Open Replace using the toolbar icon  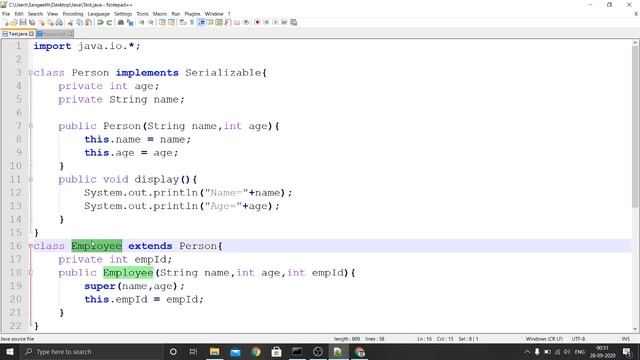tap(130, 22)
